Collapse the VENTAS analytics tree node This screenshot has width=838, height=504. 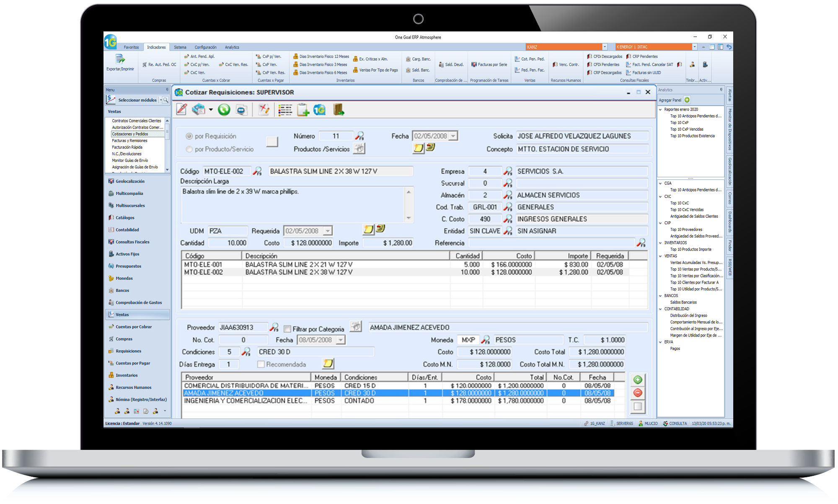point(661,256)
